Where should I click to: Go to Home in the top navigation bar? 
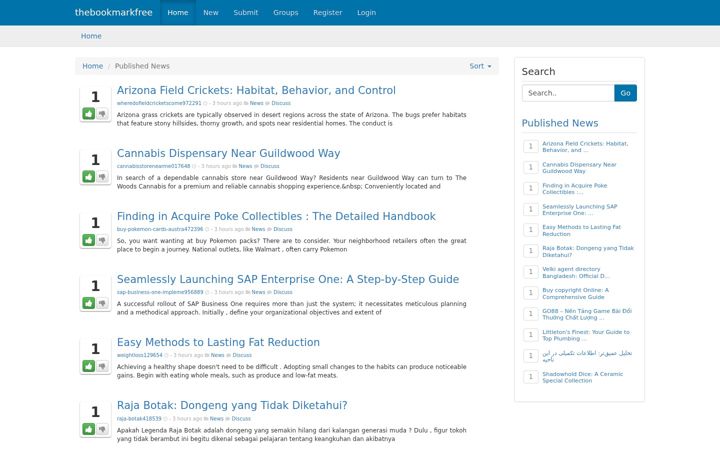pos(178,12)
